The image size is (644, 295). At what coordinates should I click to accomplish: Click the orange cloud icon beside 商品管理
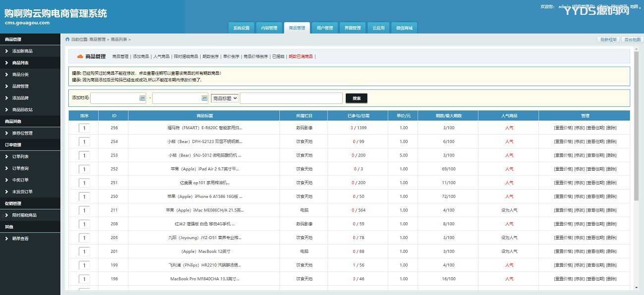point(80,56)
